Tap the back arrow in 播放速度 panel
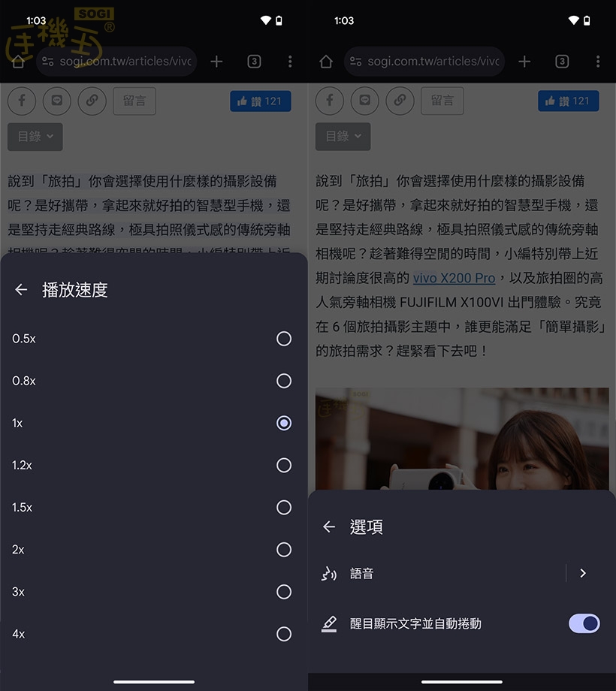 [x=21, y=290]
